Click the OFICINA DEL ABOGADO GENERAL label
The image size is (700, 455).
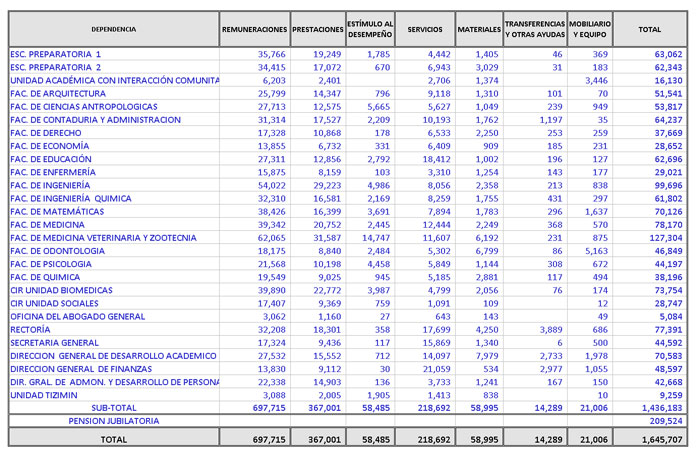(x=79, y=316)
